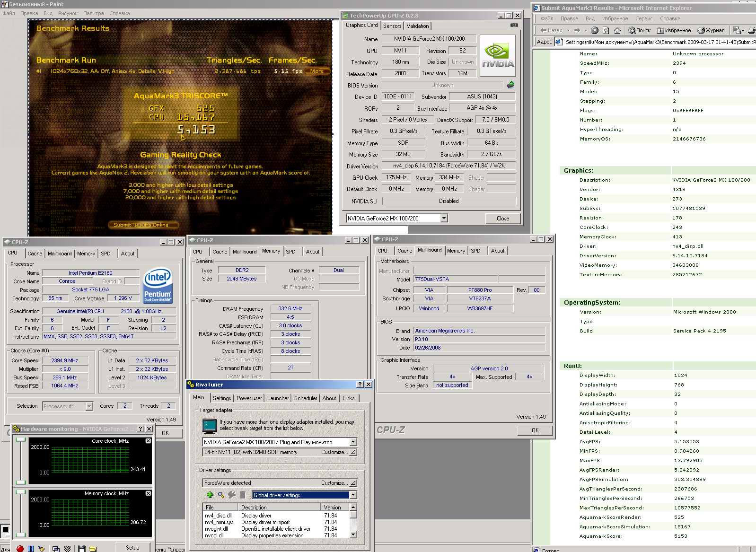
Task: Click the pause icon in Hardware monitoring toolbar
Action: 31,548
